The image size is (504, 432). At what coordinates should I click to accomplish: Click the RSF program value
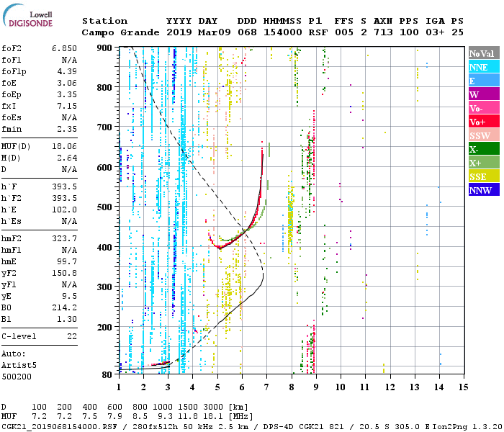(x=318, y=32)
